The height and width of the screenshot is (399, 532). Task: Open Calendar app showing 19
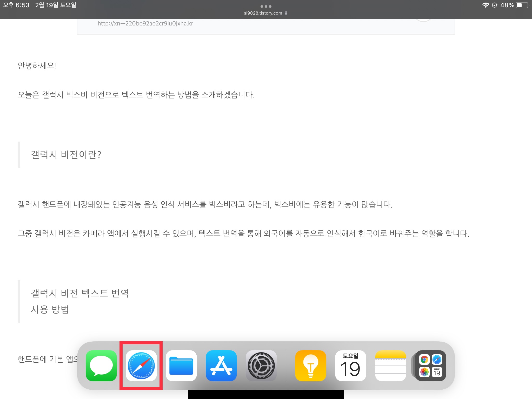(350, 365)
